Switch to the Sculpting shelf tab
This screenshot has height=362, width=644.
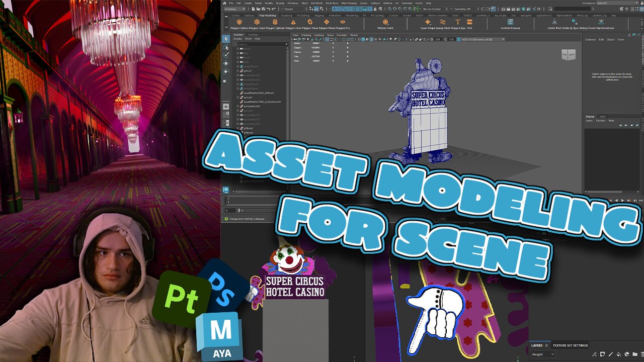[286, 16]
